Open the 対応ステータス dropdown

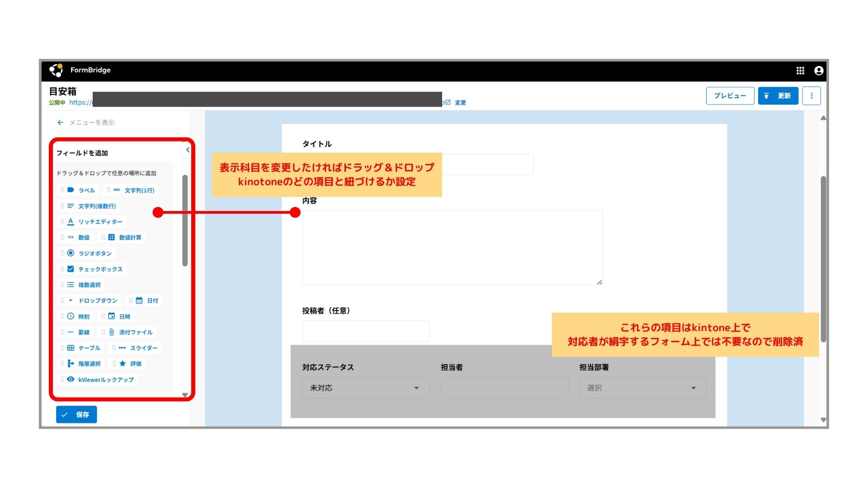pos(366,388)
